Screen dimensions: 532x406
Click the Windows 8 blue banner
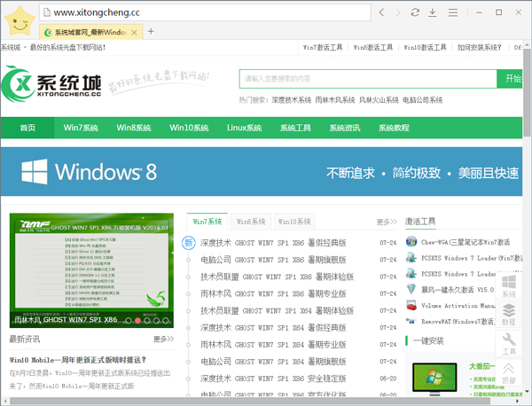(262, 171)
